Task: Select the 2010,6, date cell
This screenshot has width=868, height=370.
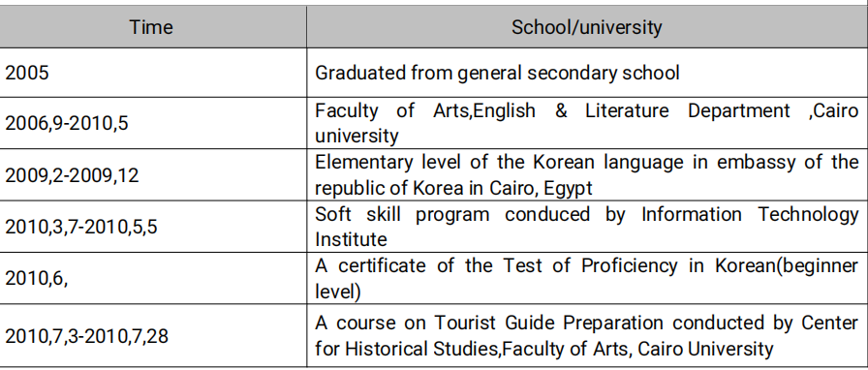Action: 153,278
